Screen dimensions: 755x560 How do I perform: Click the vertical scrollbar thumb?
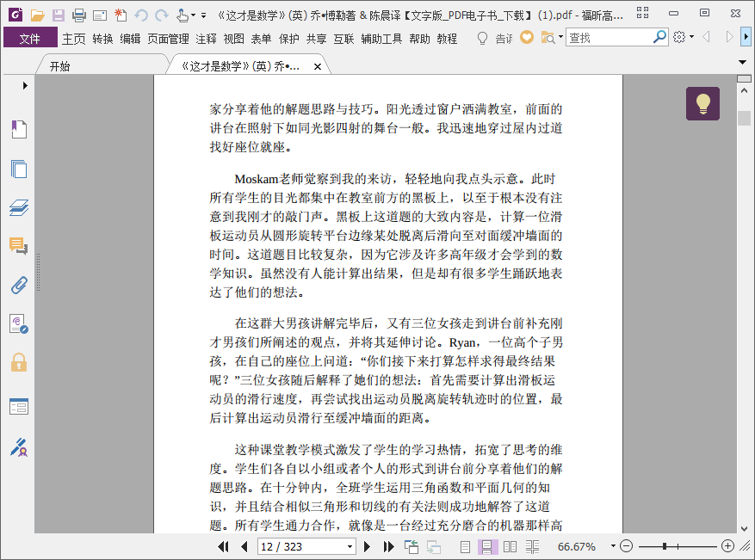tap(744, 118)
